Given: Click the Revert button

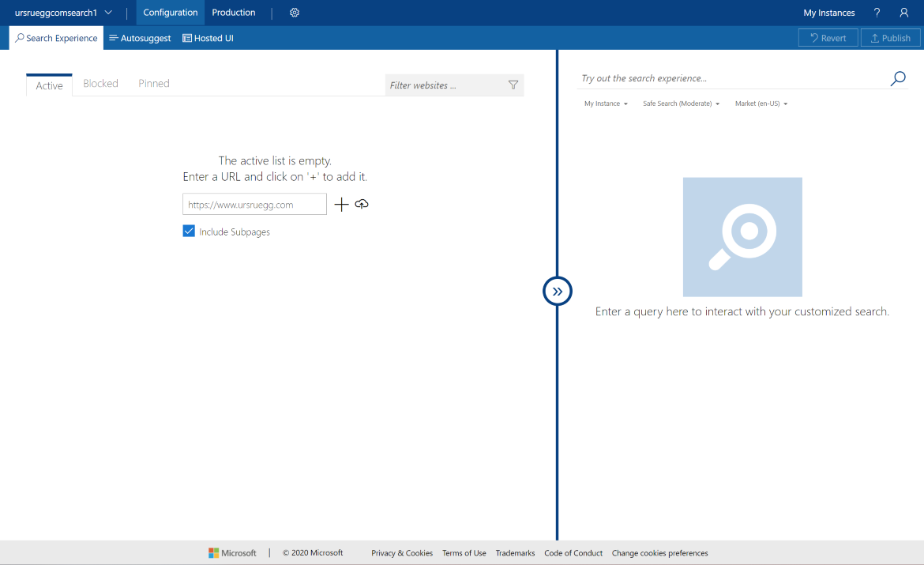Looking at the screenshot, I should (828, 38).
